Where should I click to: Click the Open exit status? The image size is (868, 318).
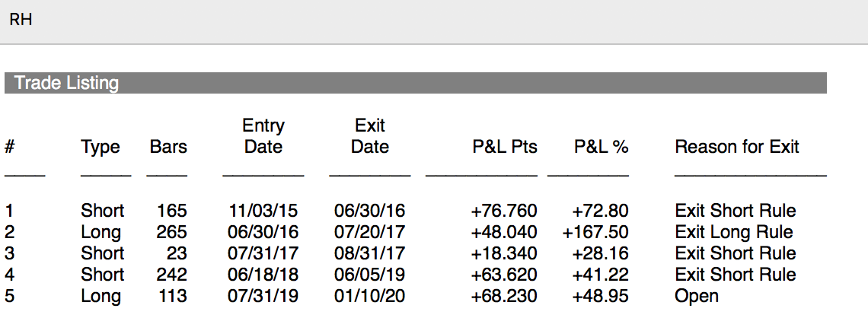tap(697, 296)
